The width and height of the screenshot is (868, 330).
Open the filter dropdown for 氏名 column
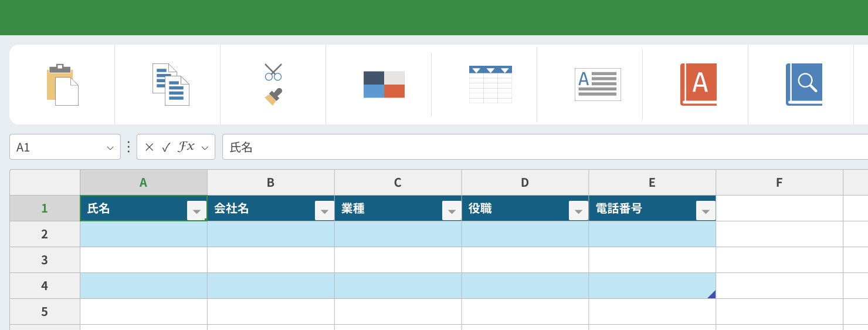pos(196,211)
